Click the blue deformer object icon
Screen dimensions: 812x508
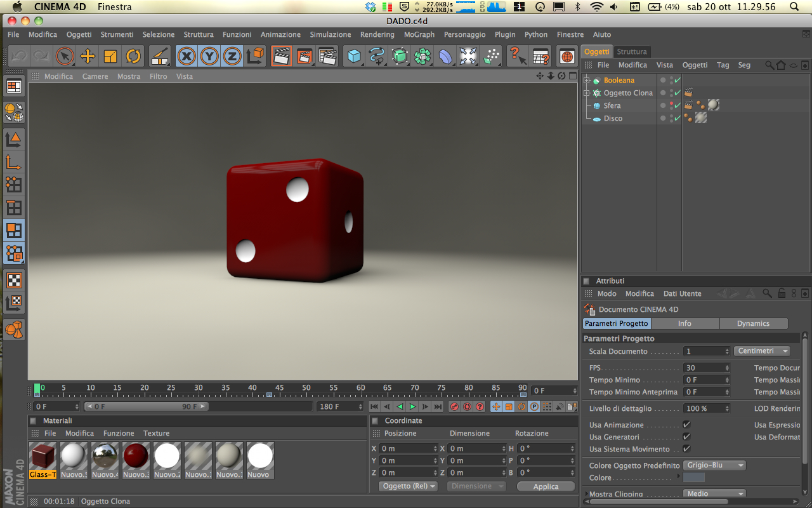point(445,57)
